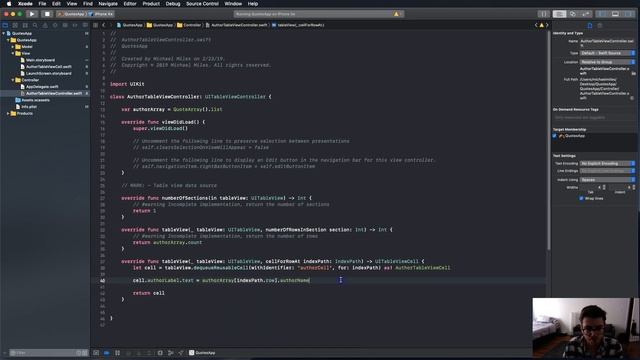Collapse the QuotesApp project root
The image size is (640, 360).
4,33
